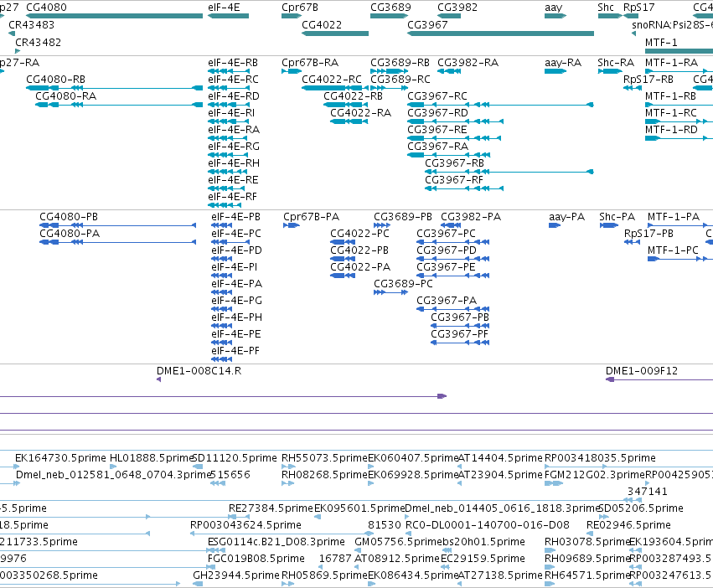The width and height of the screenshot is (713, 588).
Task: Click EST RH55073.5prime label
Action: point(324,457)
